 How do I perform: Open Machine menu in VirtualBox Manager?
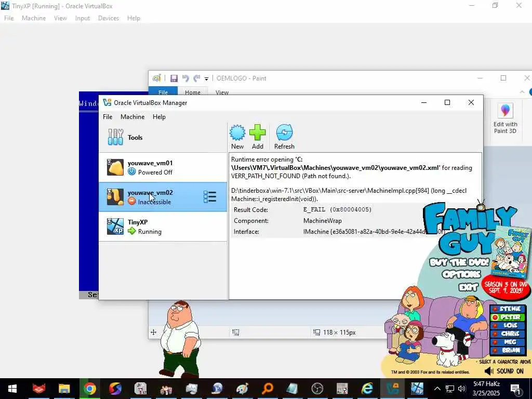tap(132, 117)
